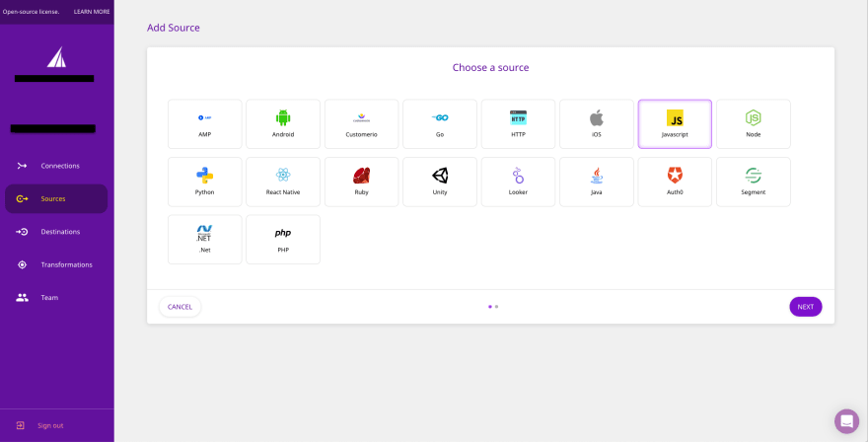Choose the Unity source icon

(440, 176)
